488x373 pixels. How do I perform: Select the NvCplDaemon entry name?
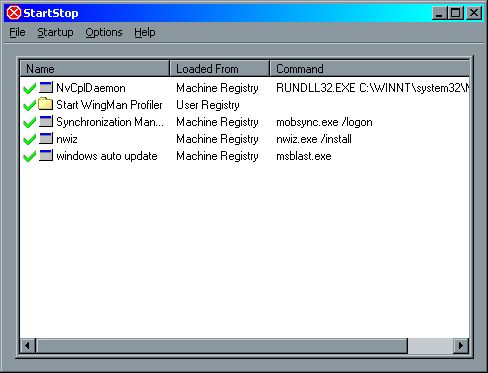[91, 88]
